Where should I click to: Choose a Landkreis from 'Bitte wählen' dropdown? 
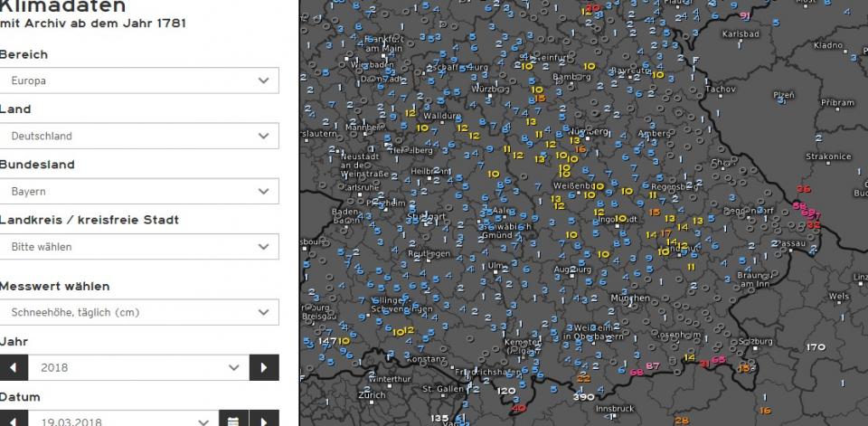click(139, 246)
